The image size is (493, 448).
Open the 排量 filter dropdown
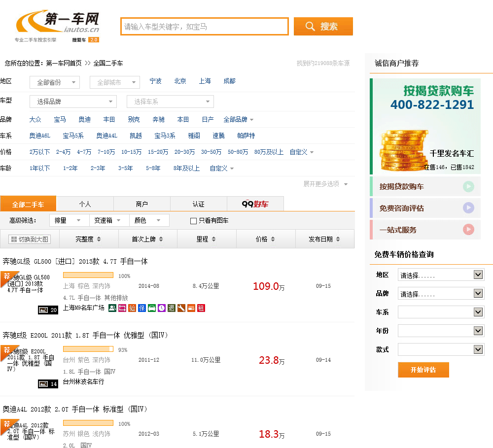pyautogui.click(x=70, y=220)
